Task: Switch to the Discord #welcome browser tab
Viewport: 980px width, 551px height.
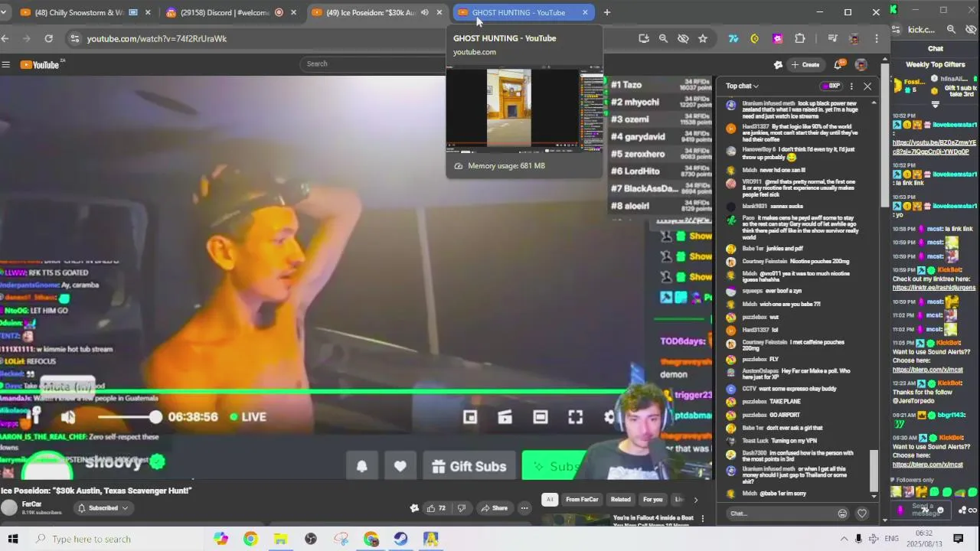Action: pyautogui.click(x=230, y=12)
